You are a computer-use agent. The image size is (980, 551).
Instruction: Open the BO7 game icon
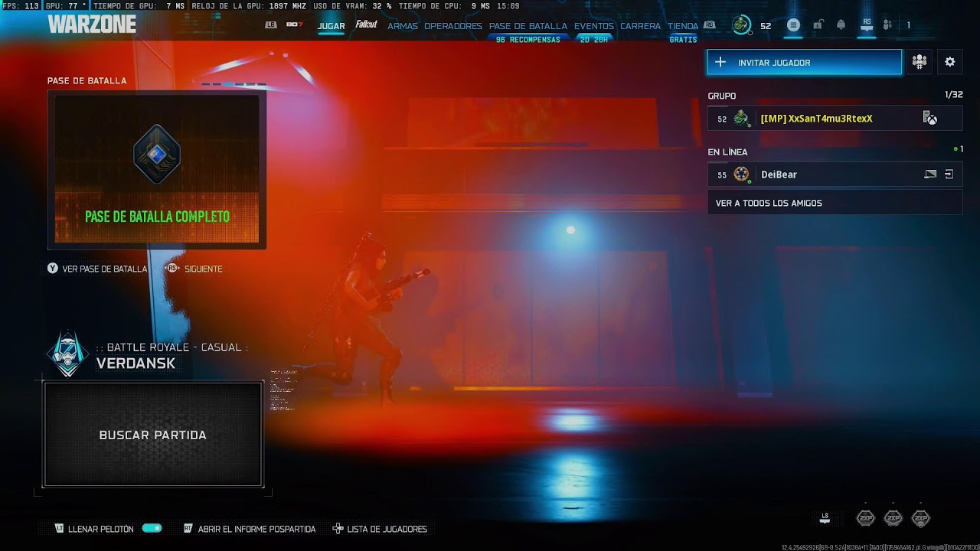[x=294, y=25]
